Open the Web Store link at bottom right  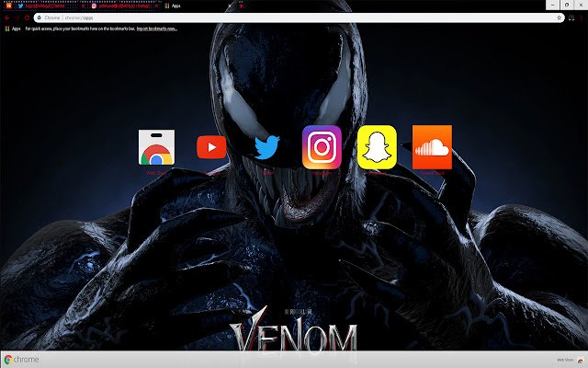(x=571, y=360)
